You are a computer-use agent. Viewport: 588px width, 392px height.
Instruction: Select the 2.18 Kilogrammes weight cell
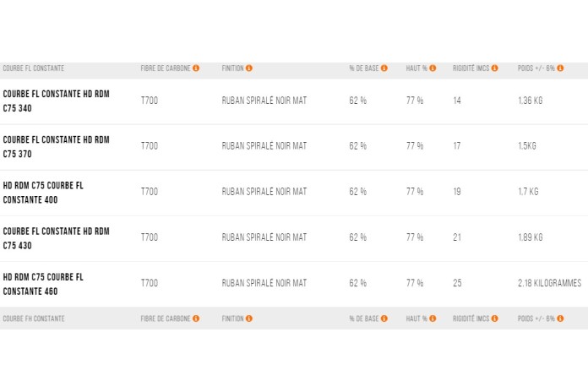coord(549,283)
